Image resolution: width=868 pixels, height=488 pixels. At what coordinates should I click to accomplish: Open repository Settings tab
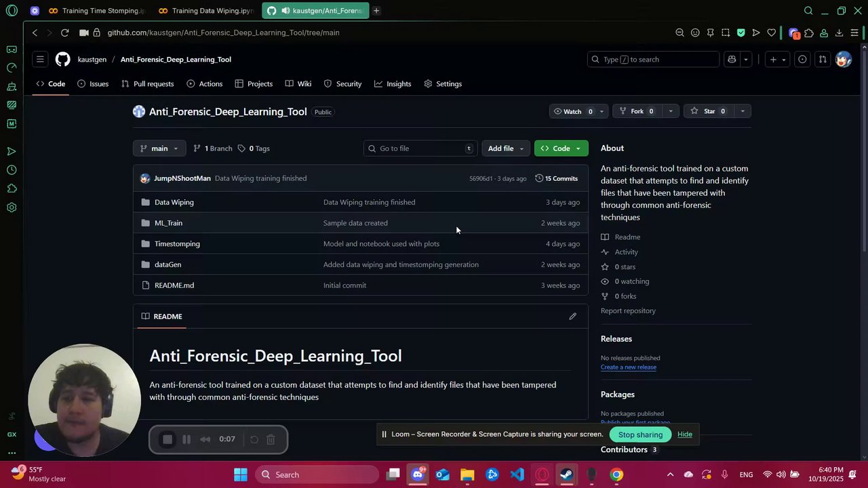pos(443,84)
